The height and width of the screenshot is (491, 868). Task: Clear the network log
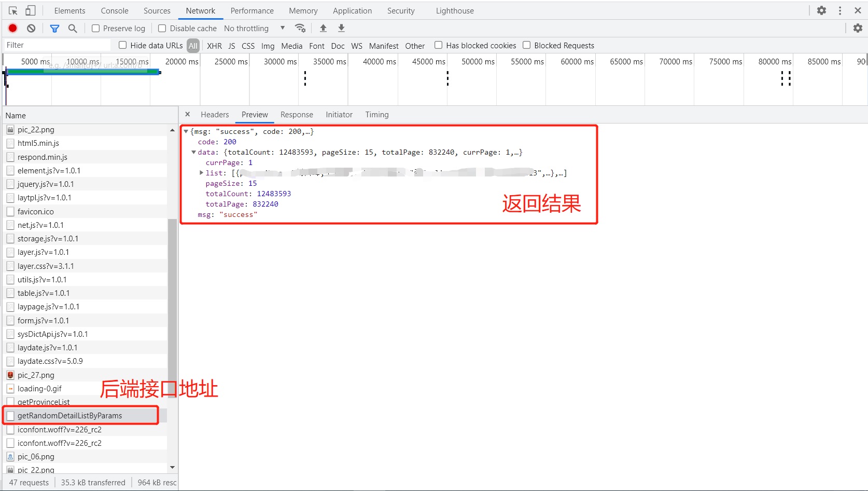coord(31,29)
